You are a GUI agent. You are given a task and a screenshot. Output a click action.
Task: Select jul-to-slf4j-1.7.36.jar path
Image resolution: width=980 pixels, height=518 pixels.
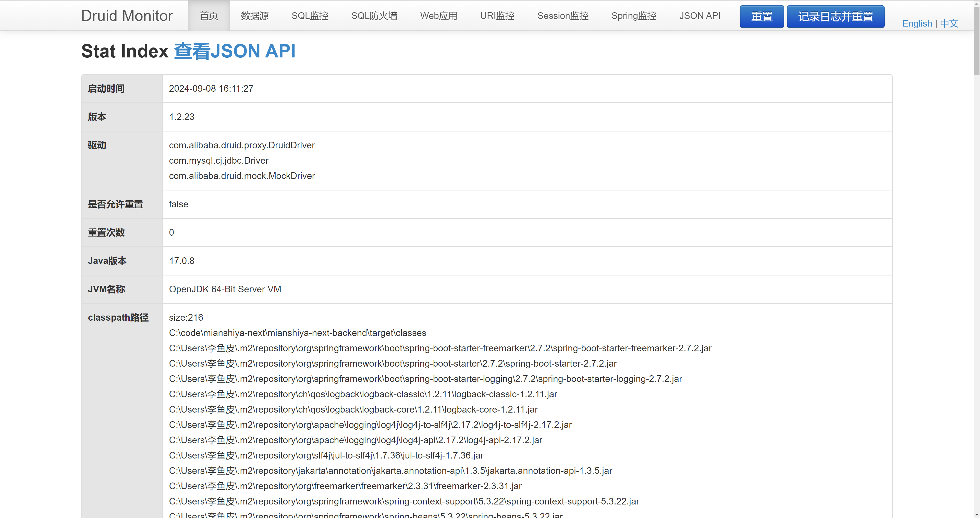coord(326,456)
